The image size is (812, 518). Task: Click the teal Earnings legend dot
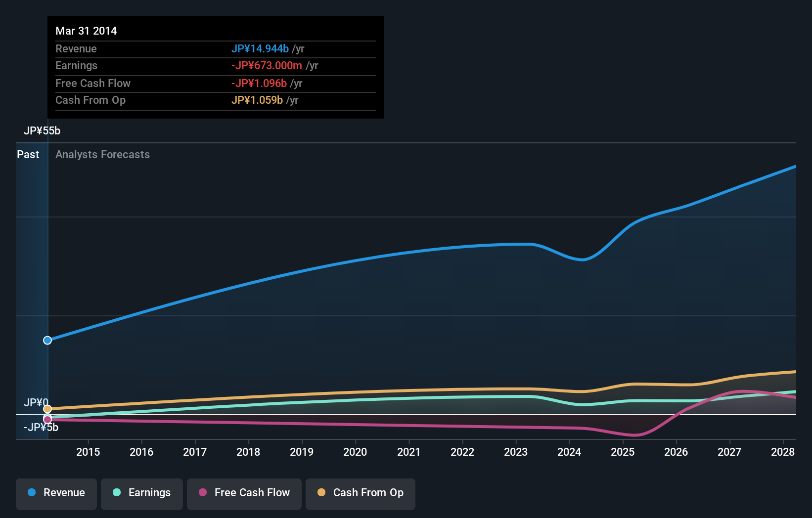pyautogui.click(x=116, y=493)
